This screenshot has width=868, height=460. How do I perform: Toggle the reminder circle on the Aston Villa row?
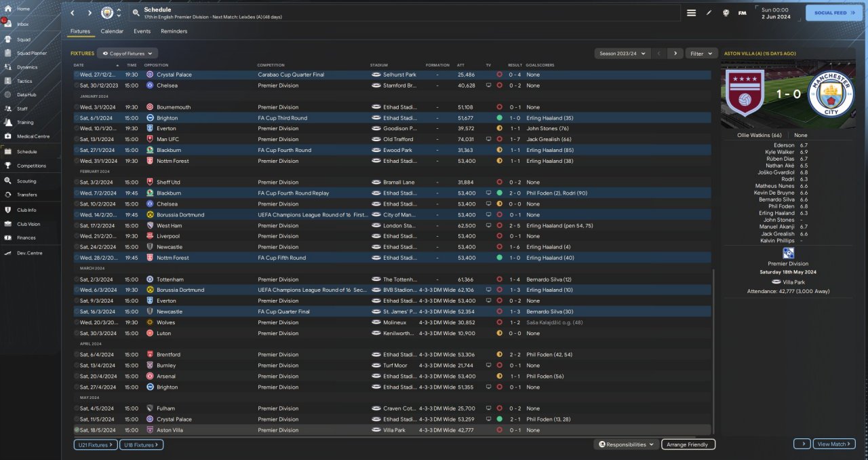point(77,430)
